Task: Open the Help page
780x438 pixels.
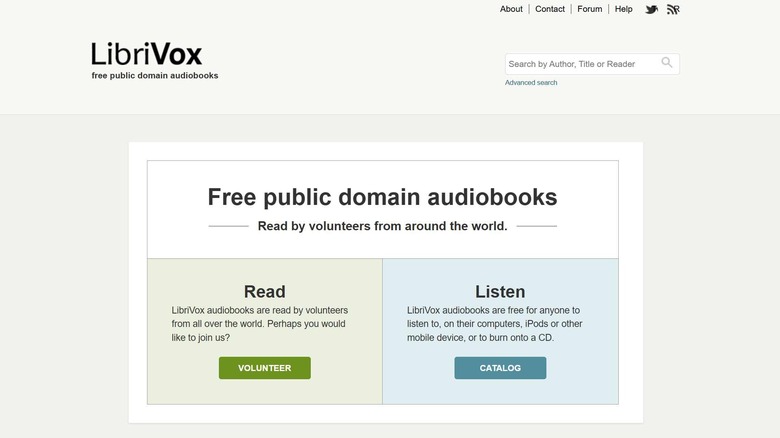Action: (623, 9)
